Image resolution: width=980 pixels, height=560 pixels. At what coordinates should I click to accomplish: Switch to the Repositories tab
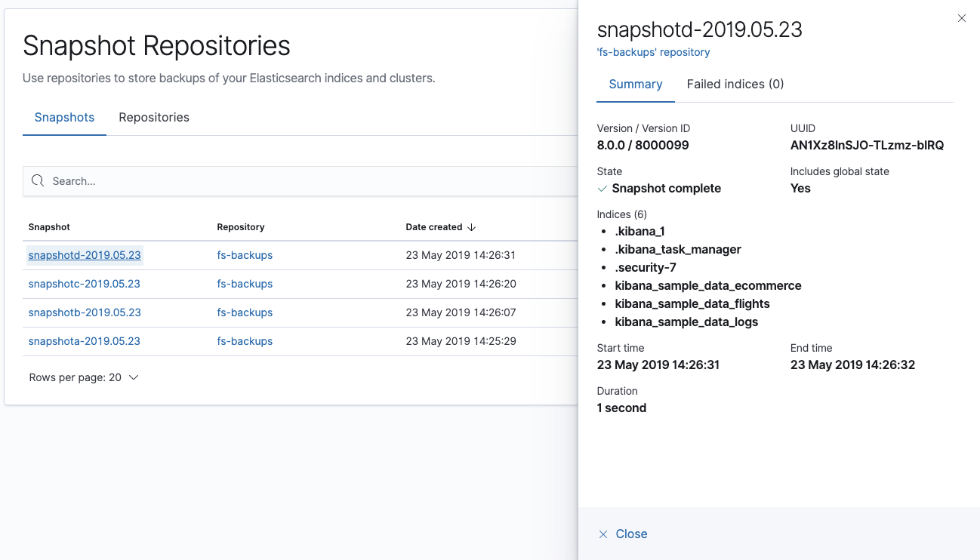[153, 117]
